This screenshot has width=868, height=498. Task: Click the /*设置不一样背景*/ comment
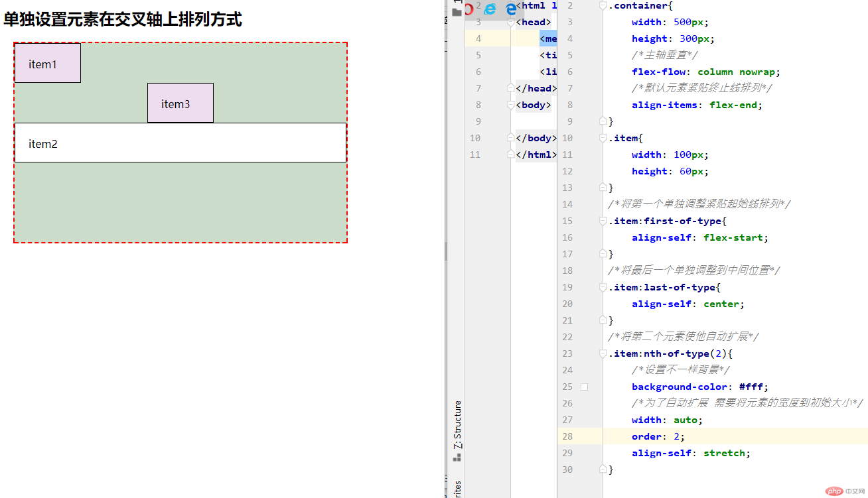681,370
